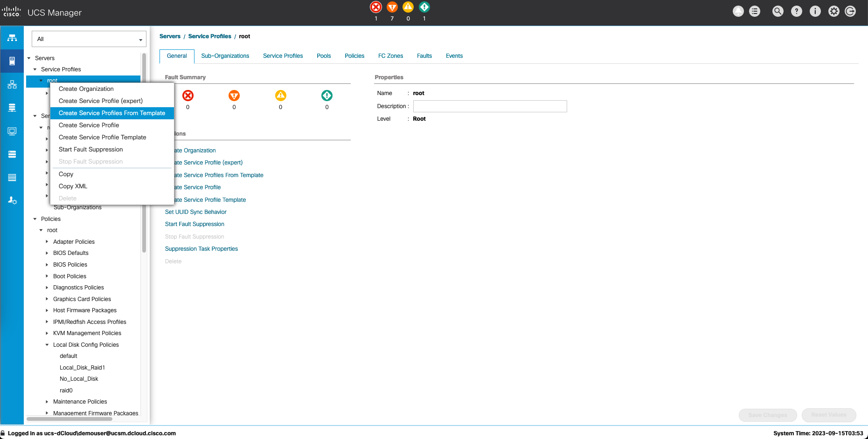This screenshot has width=868, height=439.
Task: Collapse the Local Disk Config Policies node
Action: [47, 345]
